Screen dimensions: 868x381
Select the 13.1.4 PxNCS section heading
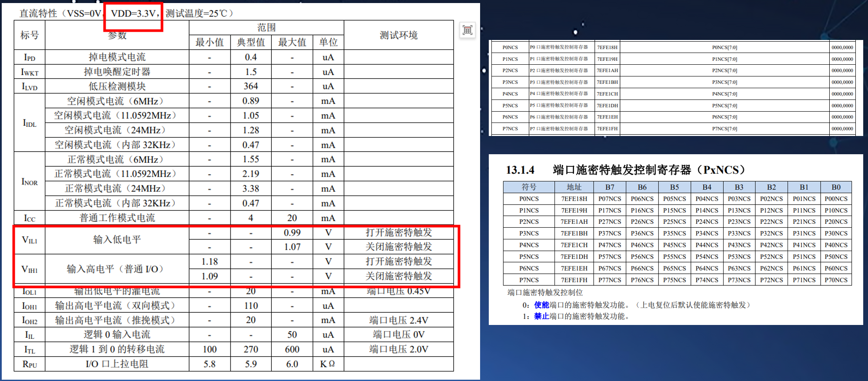(x=626, y=170)
